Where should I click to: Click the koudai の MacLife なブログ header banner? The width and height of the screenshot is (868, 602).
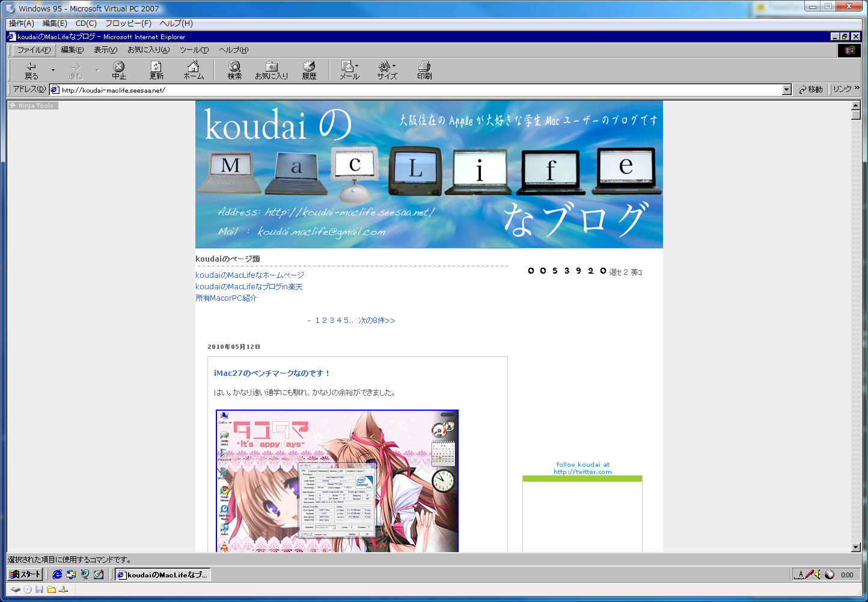429,174
